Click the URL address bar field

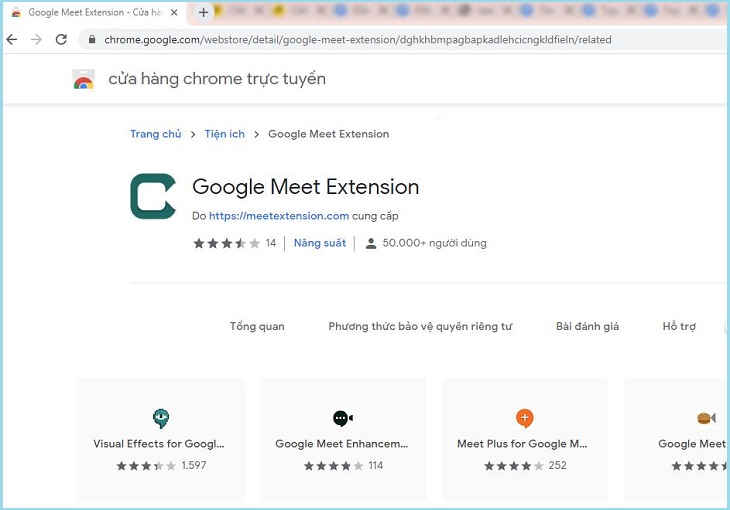(400, 40)
